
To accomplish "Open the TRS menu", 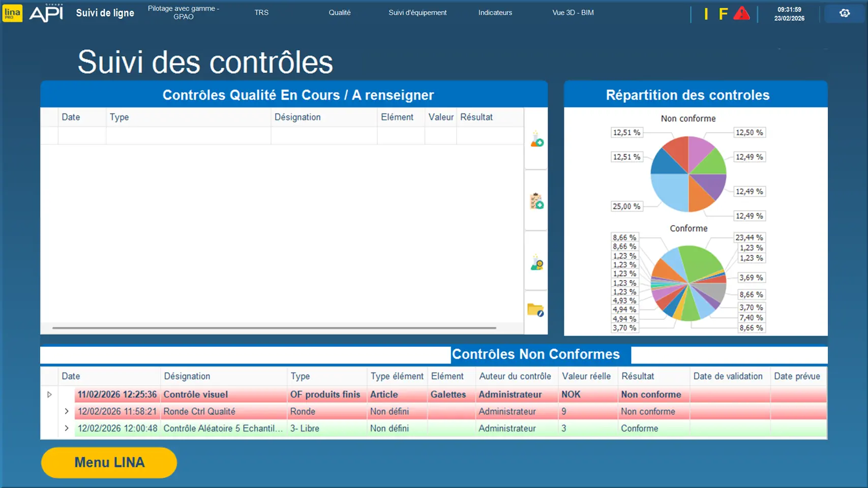I will coord(261,13).
